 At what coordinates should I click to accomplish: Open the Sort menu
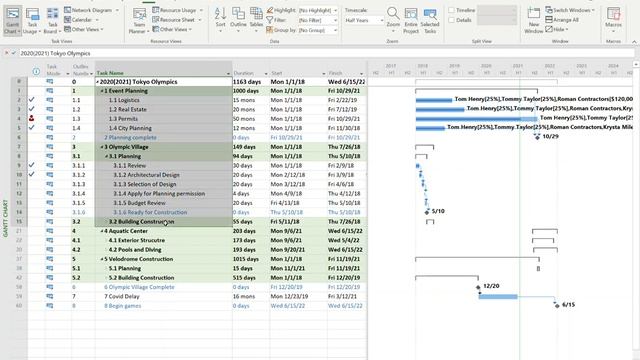tap(220, 20)
